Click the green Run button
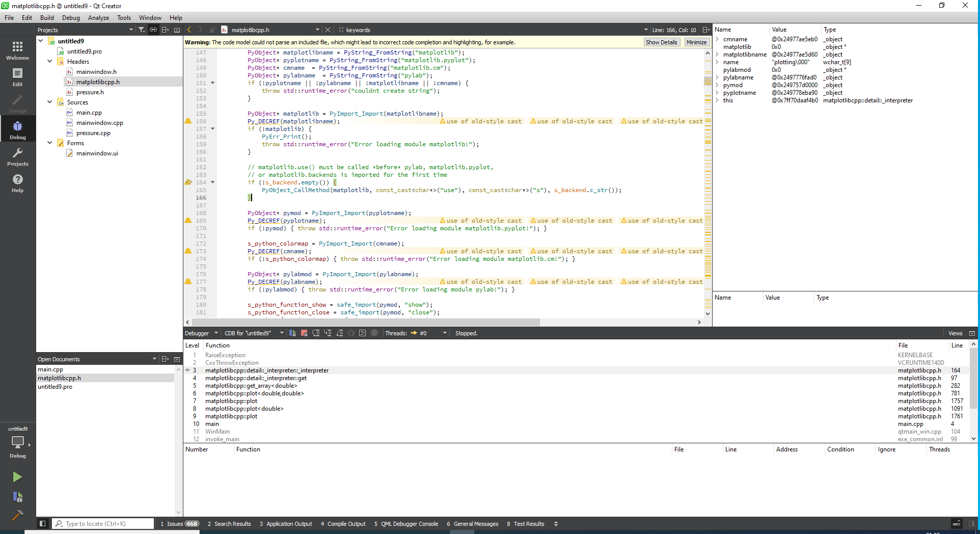 point(17,477)
